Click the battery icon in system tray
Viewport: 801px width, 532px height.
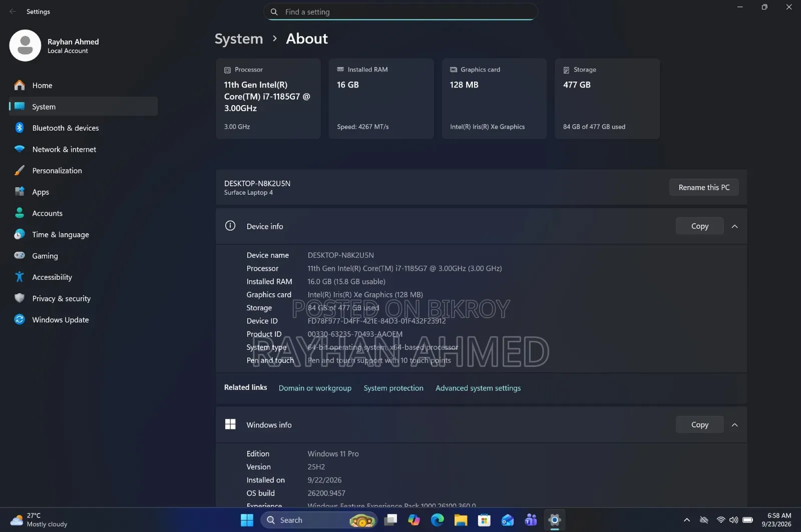(x=747, y=520)
